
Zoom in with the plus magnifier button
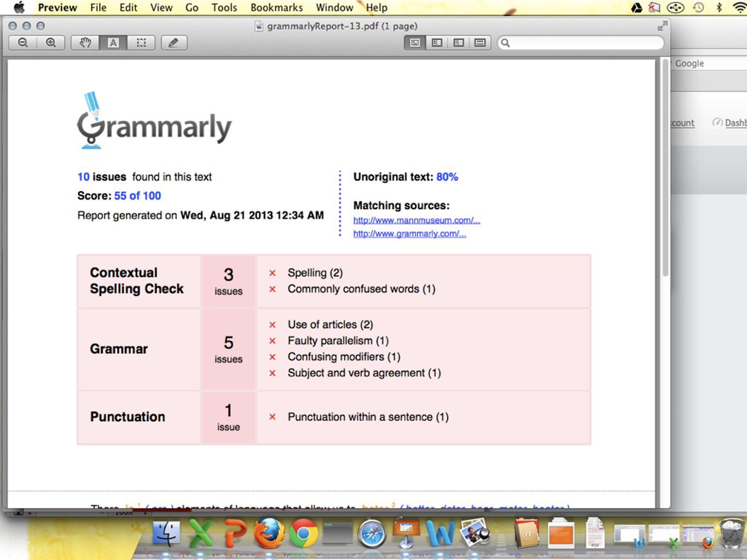(51, 43)
